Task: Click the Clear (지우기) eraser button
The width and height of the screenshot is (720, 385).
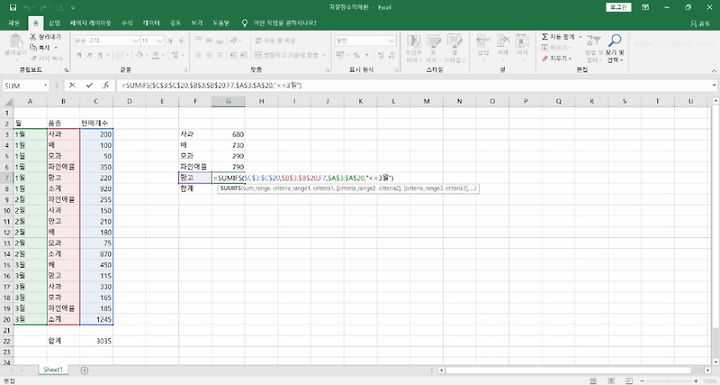Action: point(556,58)
